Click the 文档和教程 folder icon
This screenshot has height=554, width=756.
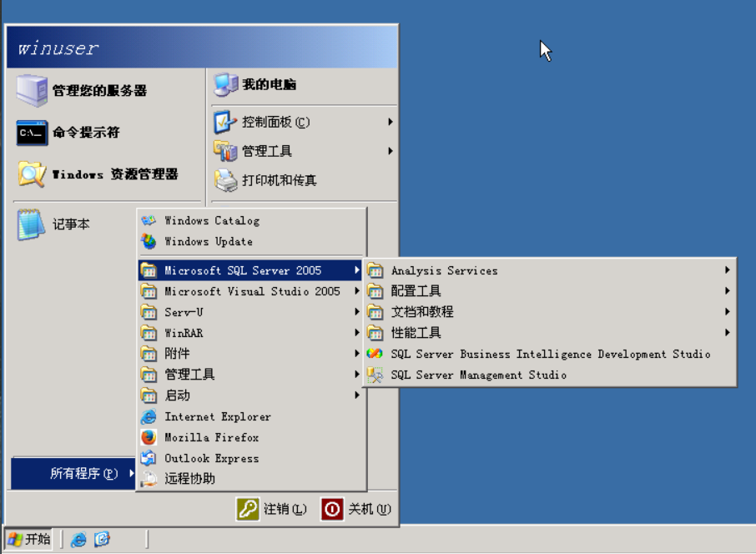pos(375,312)
